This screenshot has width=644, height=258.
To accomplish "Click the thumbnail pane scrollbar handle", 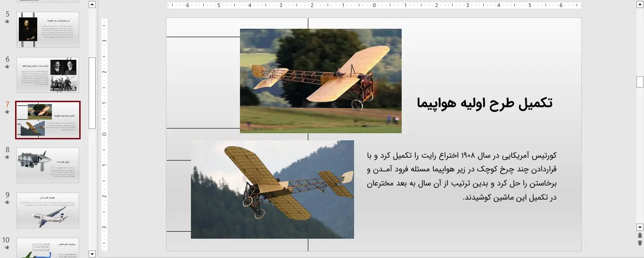I will (92, 93).
